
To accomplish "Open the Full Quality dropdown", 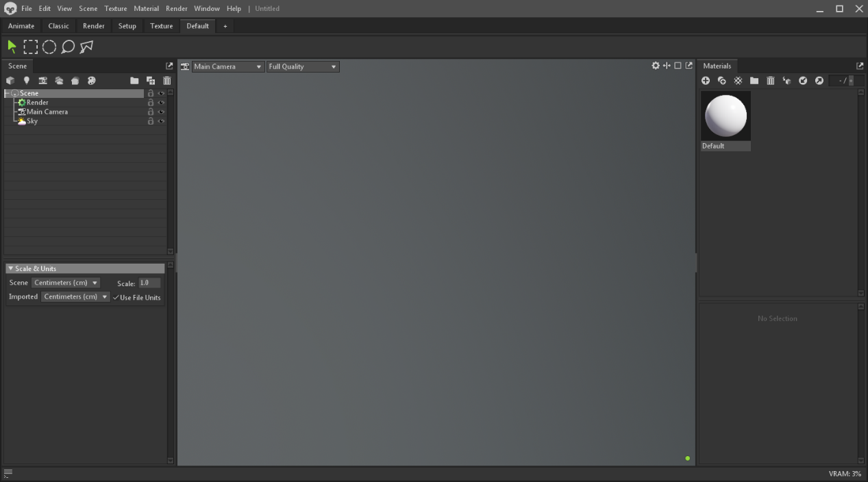I will [x=302, y=66].
